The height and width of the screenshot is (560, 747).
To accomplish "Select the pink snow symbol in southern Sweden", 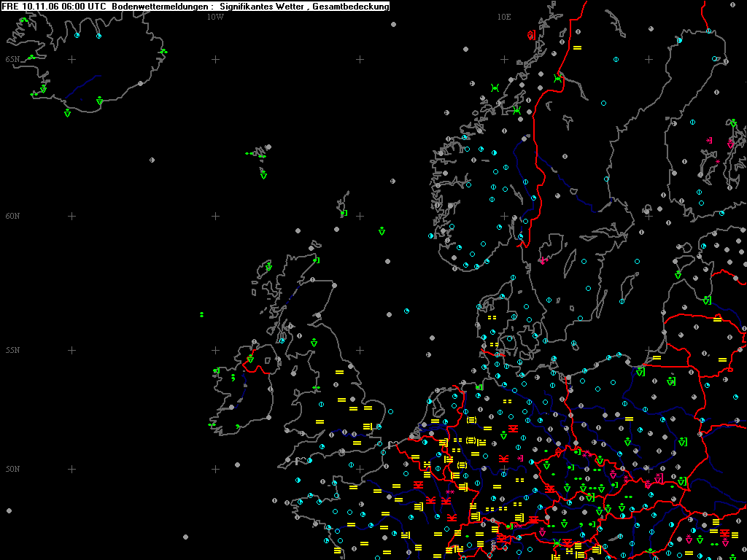I will pos(543,260).
